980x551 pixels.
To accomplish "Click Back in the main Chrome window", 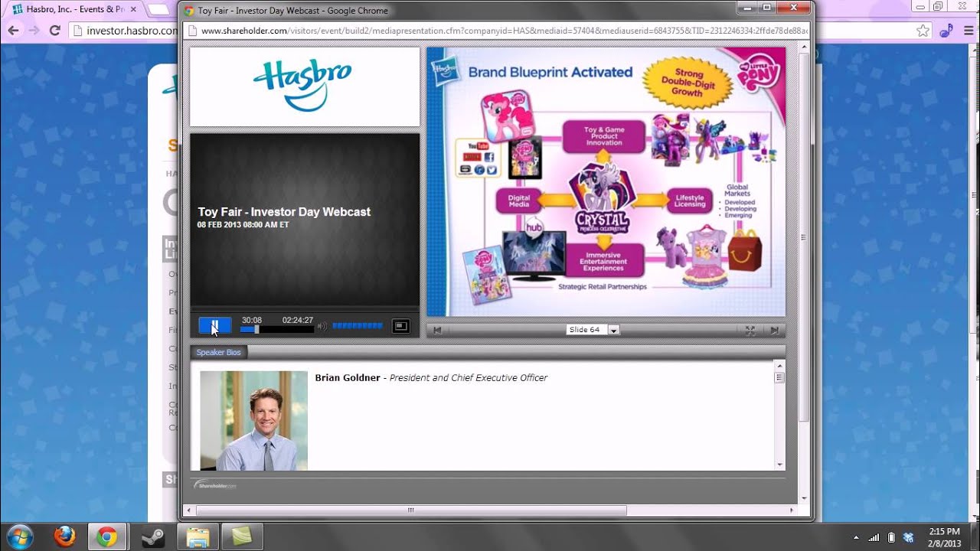I will click(x=14, y=31).
